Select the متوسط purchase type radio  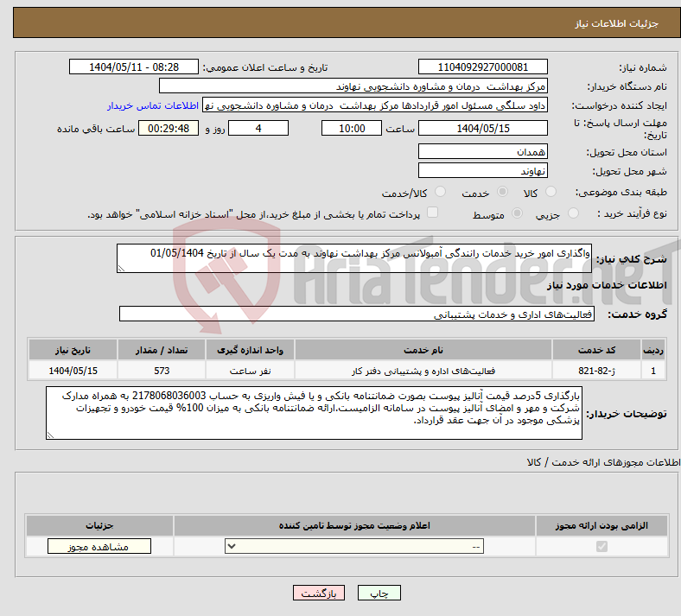(517, 213)
